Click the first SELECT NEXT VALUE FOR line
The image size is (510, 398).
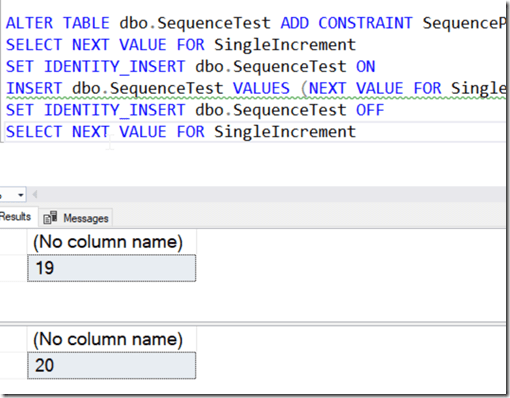pos(181,45)
